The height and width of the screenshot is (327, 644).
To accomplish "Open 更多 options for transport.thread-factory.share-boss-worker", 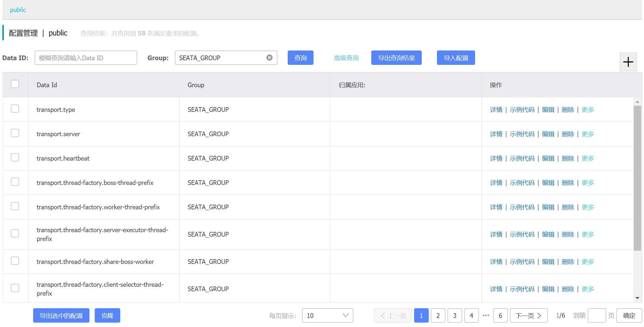I will tap(587, 262).
